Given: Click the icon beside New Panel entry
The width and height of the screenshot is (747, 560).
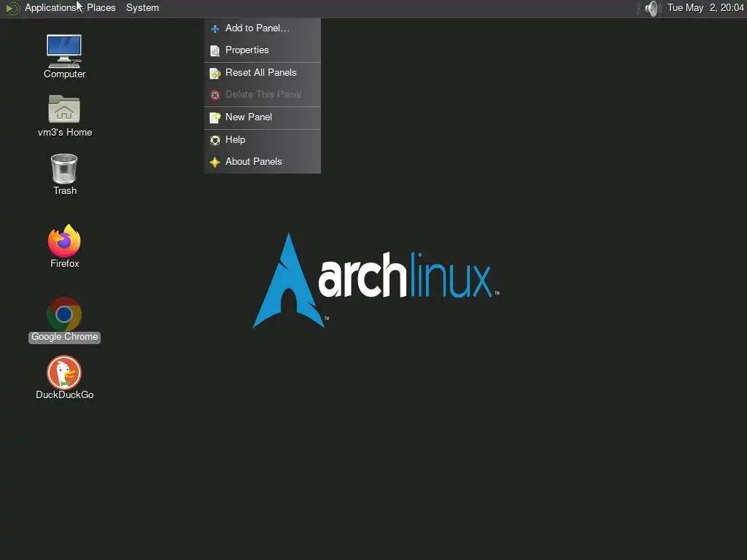Looking at the screenshot, I should (215, 117).
